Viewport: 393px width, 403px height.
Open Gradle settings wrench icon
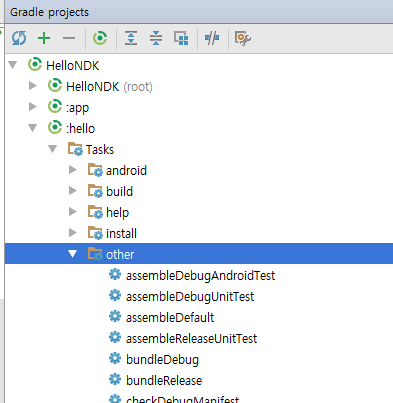(243, 38)
